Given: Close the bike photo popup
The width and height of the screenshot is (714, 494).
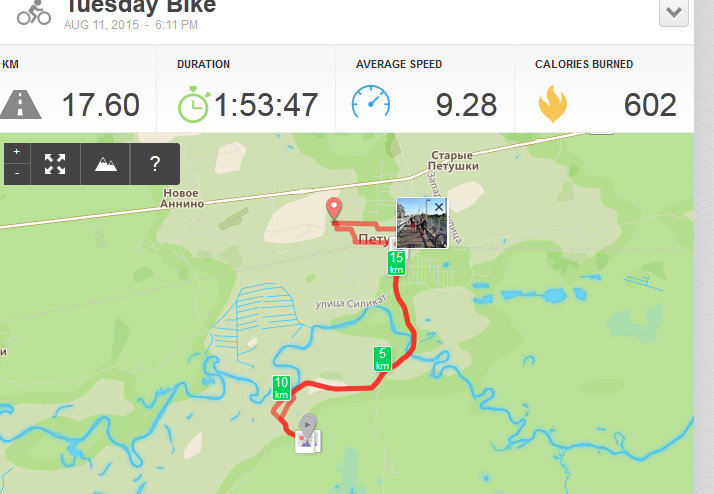Looking at the screenshot, I should tap(439, 207).
